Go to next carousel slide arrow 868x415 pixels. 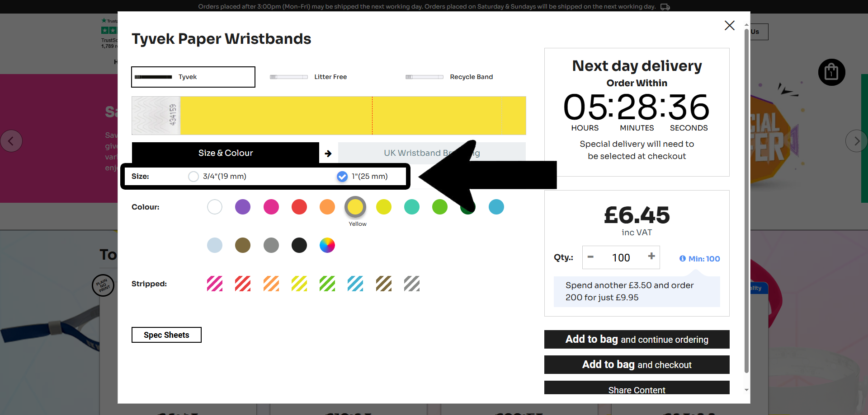[856, 141]
